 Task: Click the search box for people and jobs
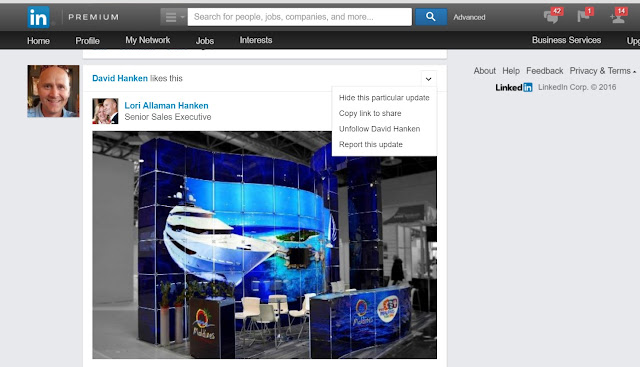click(x=300, y=17)
